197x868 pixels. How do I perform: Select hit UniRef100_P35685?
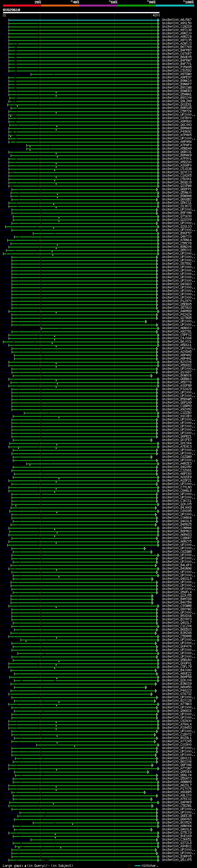tap(177, 67)
